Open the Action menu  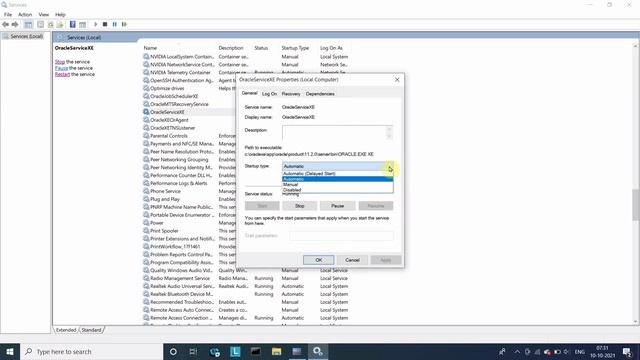(25, 14)
